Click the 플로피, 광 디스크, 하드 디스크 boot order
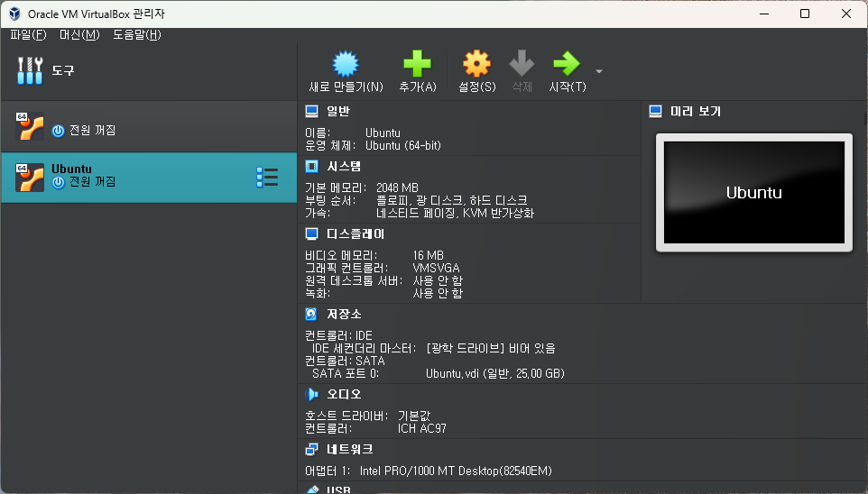 coord(452,200)
